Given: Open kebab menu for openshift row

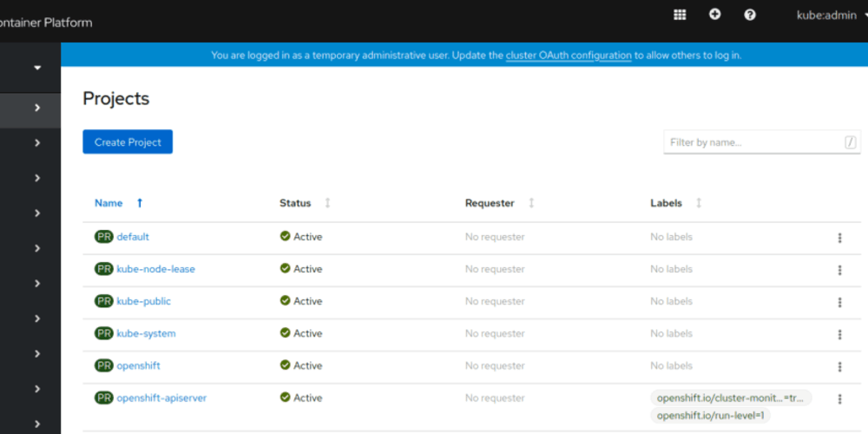Looking at the screenshot, I should [x=839, y=366].
